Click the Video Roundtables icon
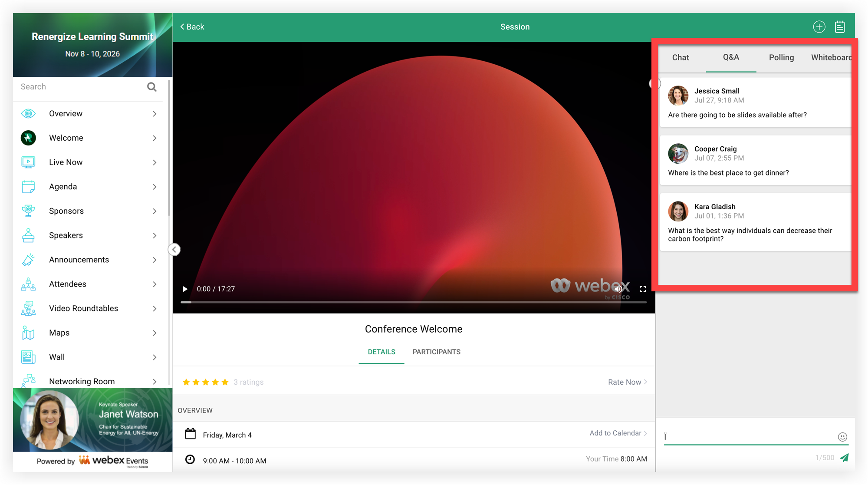 tap(28, 308)
